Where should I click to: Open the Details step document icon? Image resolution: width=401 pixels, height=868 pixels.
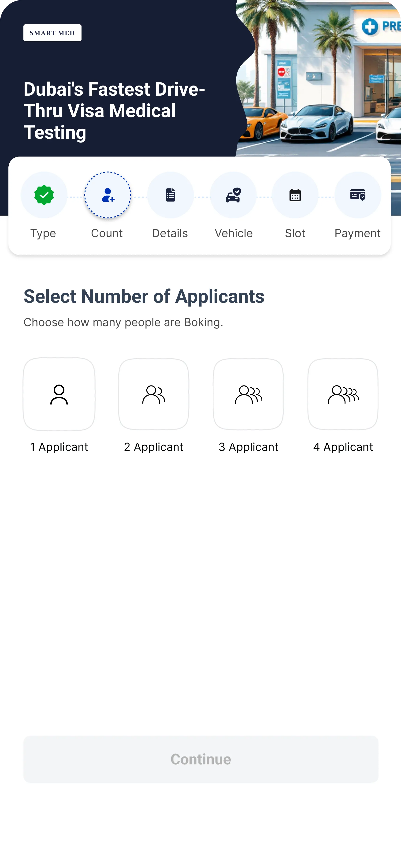point(170,195)
